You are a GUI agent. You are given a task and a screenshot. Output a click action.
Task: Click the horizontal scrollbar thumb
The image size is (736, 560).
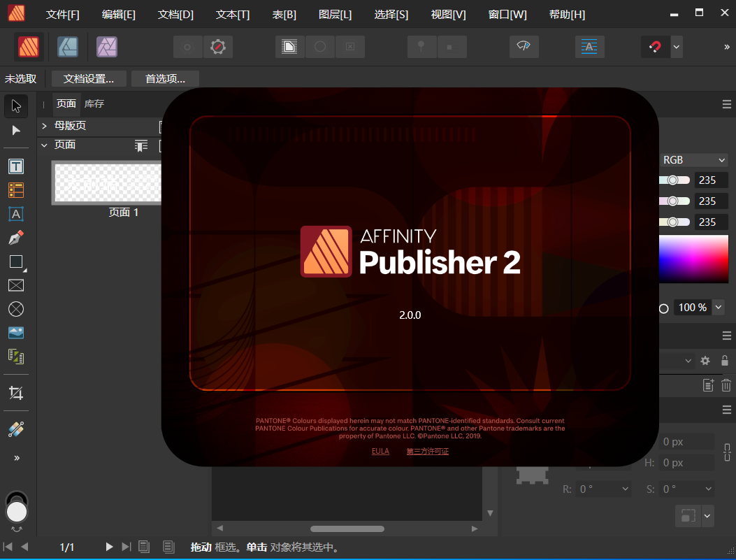(347, 529)
